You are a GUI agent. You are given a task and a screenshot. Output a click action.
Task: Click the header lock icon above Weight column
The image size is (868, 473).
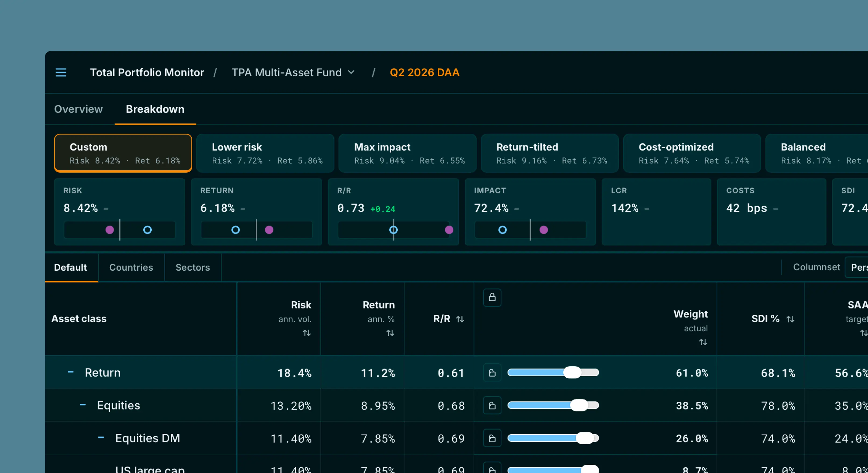[x=492, y=297]
